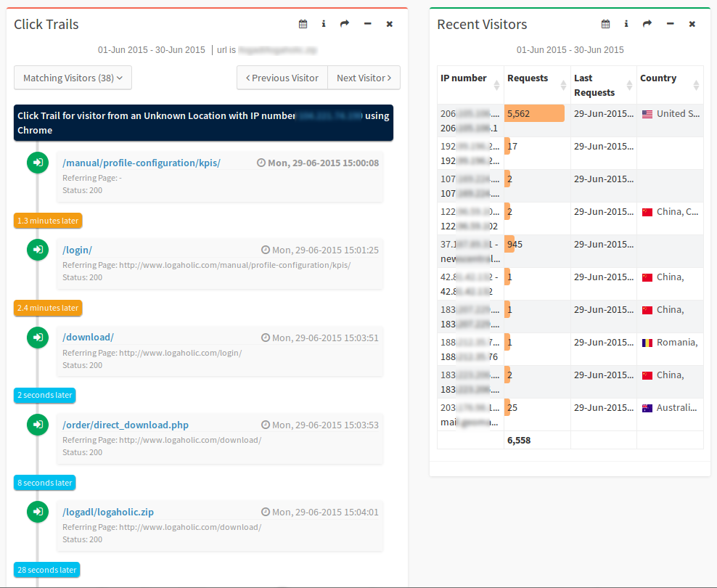Click green entry icon beside /login/ page
717x588 pixels.
[37, 250]
